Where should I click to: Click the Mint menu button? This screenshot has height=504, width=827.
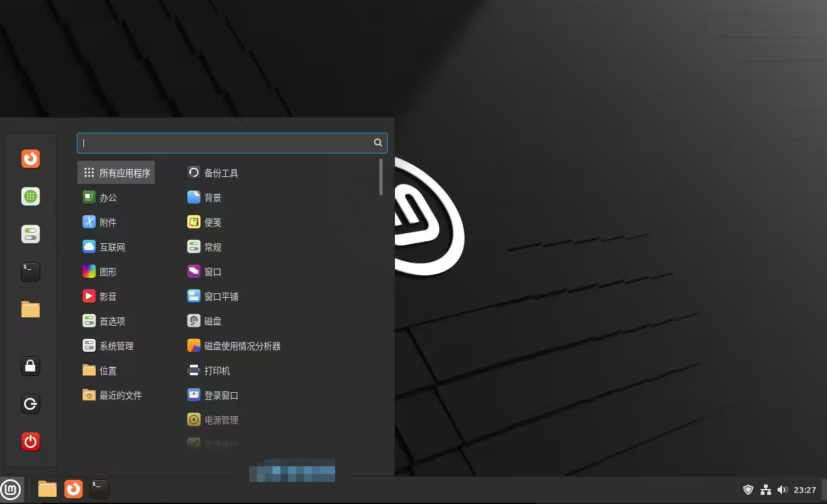11,489
